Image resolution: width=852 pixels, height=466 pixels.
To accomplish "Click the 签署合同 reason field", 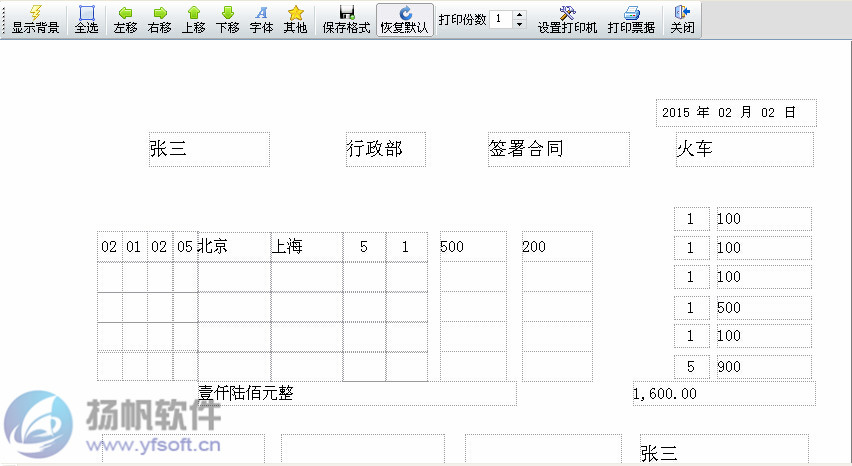I will (558, 149).
